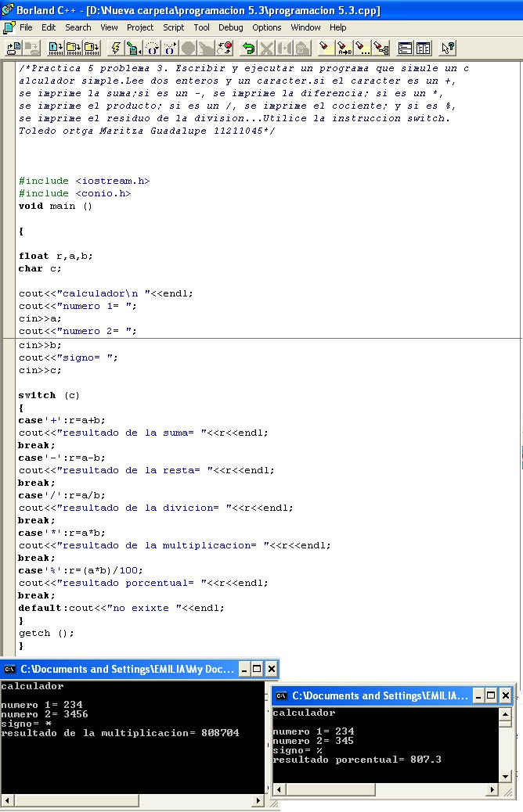
Task: Open the Project menu
Action: click(140, 27)
